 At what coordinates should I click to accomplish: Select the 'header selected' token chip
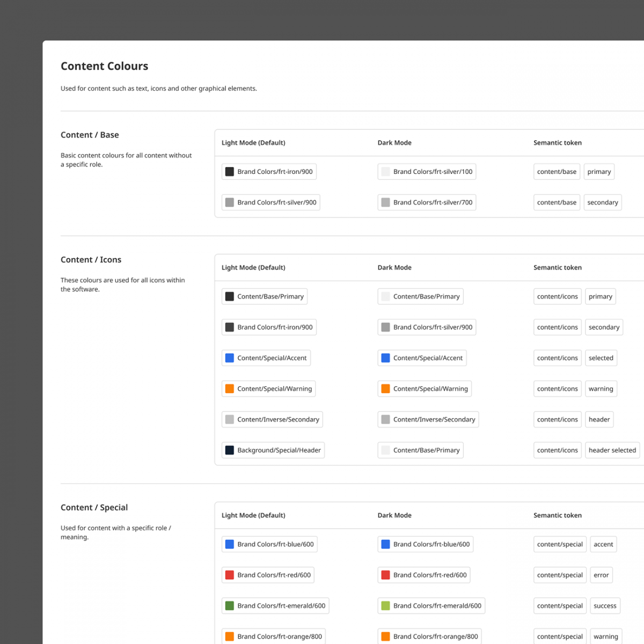coord(612,450)
